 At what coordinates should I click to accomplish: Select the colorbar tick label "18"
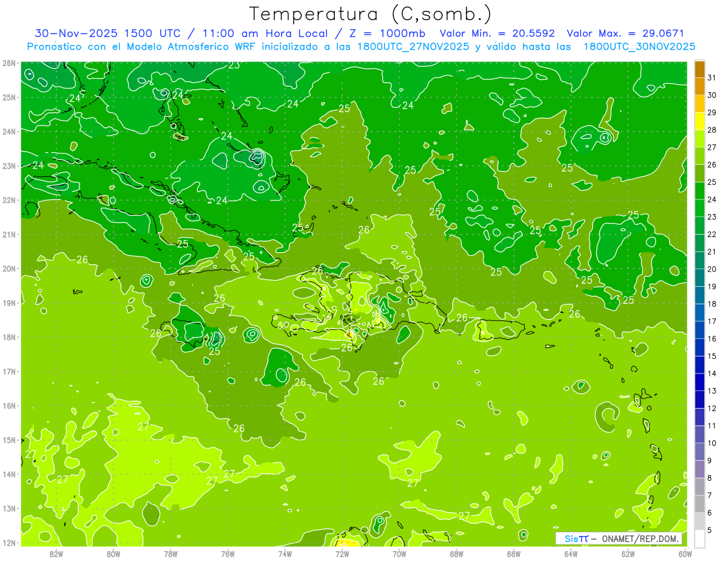(712, 304)
